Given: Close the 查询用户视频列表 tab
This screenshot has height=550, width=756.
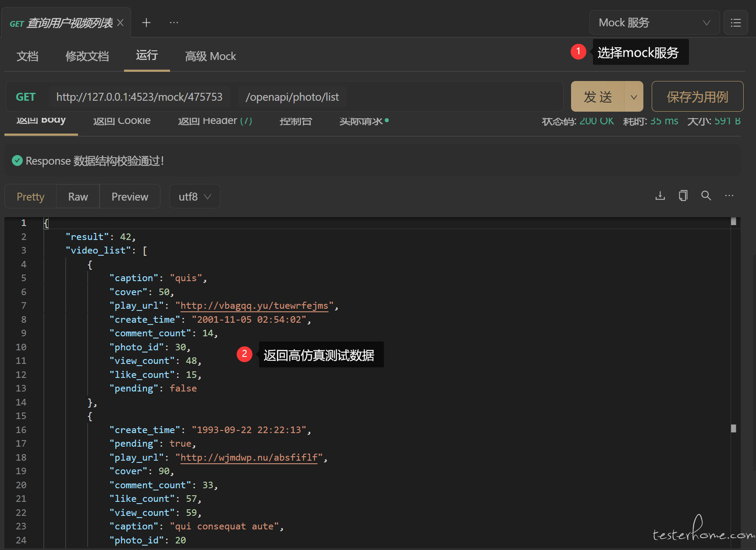Looking at the screenshot, I should 120,23.
